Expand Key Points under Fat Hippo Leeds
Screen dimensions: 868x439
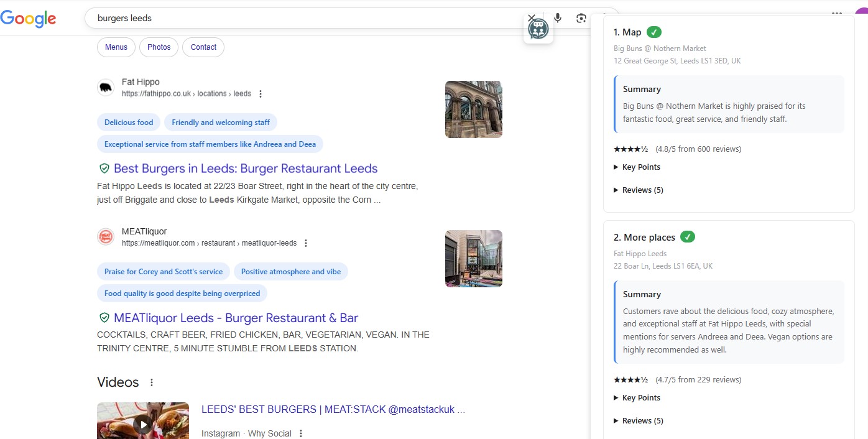tap(640, 398)
